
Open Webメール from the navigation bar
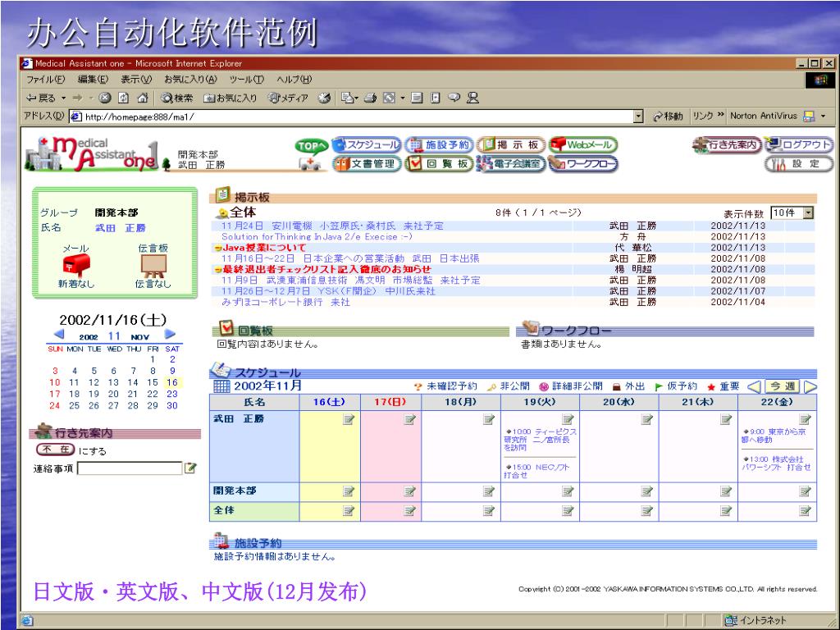pos(583,144)
